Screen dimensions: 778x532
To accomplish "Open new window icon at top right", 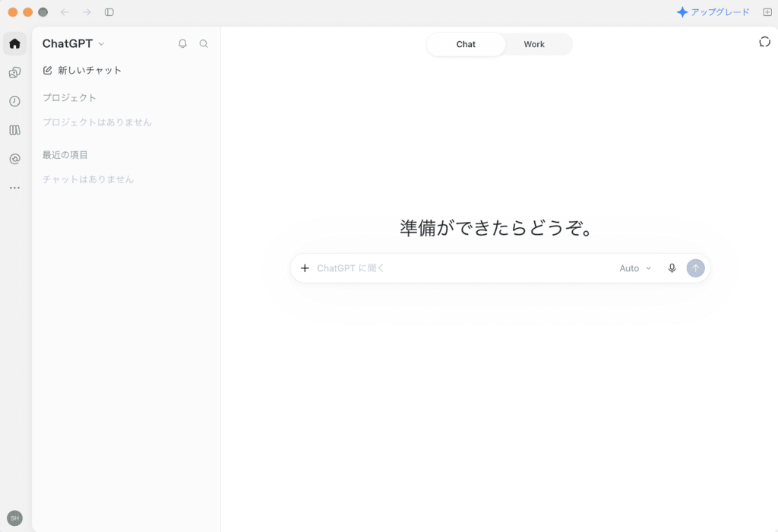I will [x=767, y=12].
